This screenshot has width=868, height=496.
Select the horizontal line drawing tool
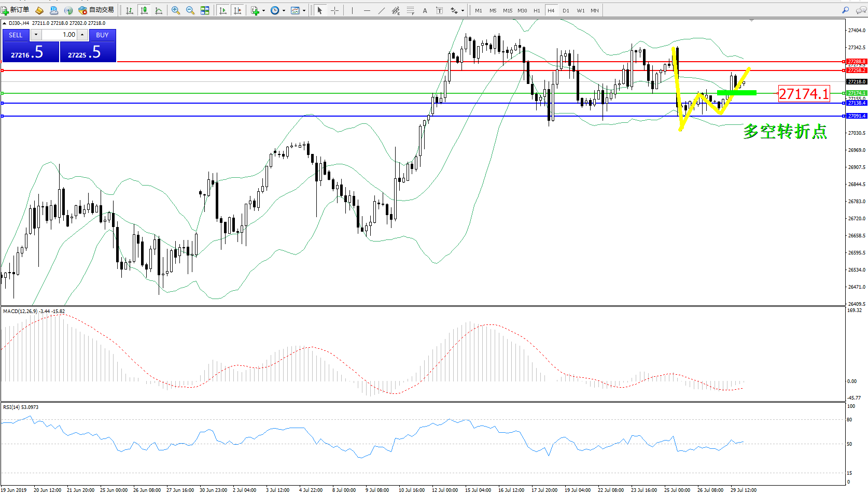[x=367, y=10]
